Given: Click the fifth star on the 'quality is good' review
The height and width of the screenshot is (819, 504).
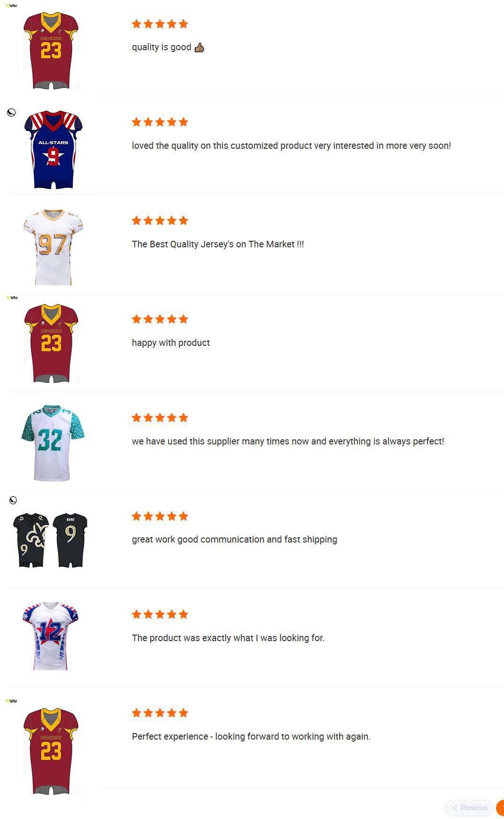Looking at the screenshot, I should (183, 23).
